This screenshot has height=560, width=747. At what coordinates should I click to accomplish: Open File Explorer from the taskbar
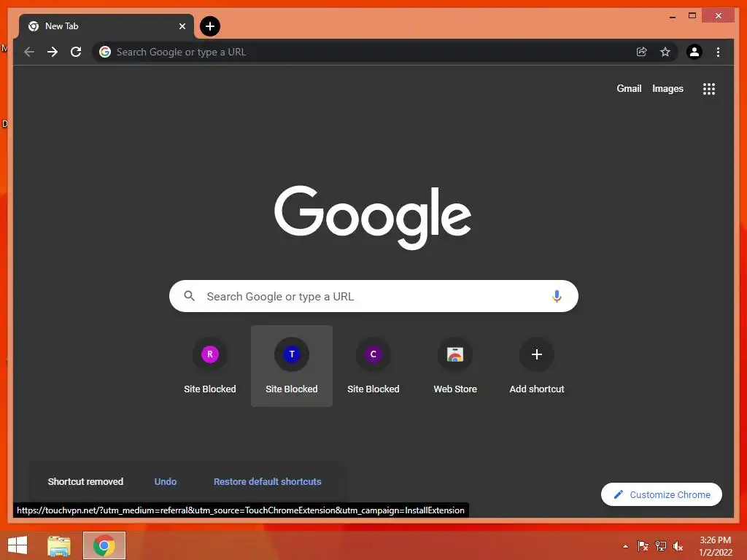pos(59,545)
